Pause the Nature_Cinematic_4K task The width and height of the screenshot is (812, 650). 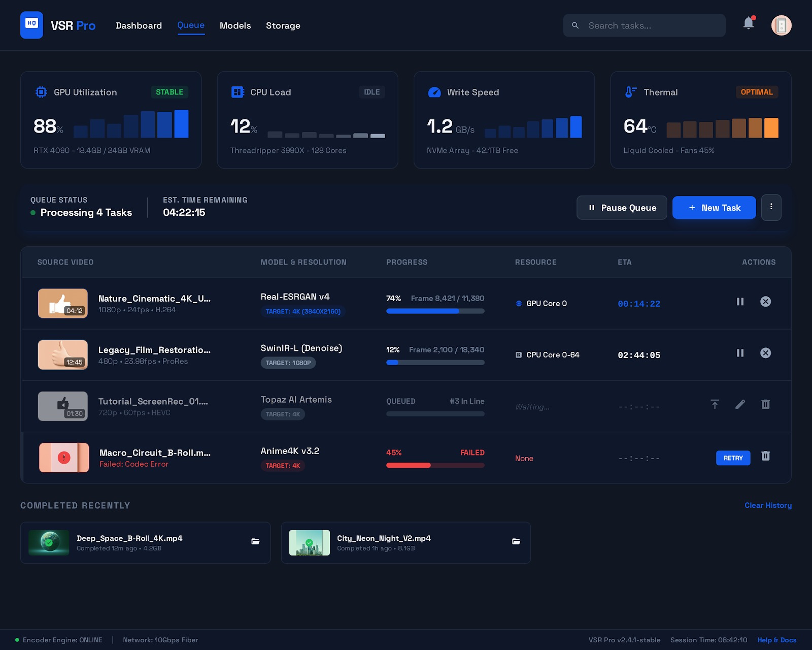740,302
